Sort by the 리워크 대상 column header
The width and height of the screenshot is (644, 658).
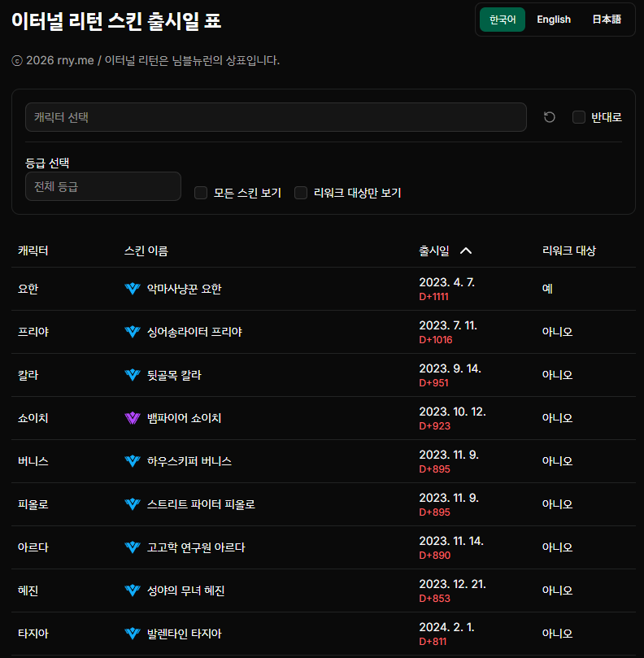pyautogui.click(x=569, y=251)
